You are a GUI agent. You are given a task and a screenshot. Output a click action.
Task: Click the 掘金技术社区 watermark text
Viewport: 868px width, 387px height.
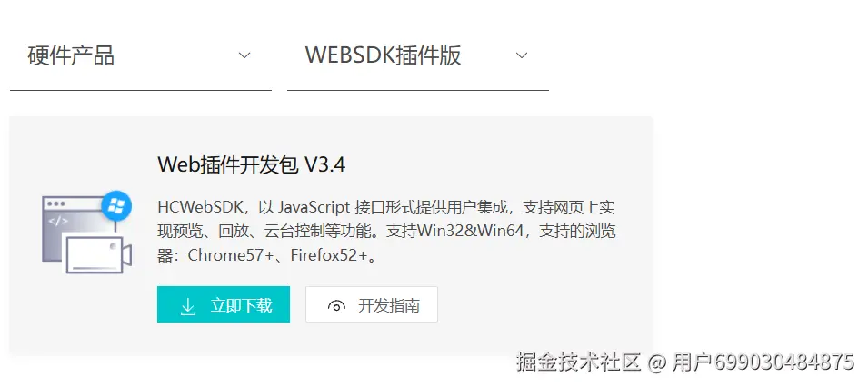(578, 362)
